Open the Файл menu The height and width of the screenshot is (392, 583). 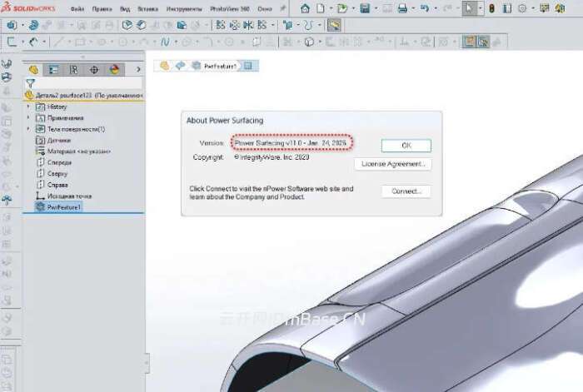tap(77, 8)
